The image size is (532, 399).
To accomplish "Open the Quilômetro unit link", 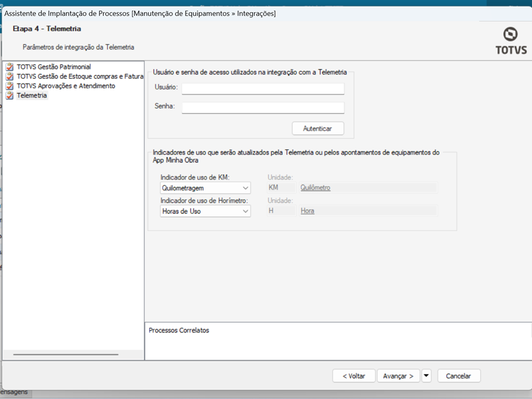I will (x=315, y=188).
